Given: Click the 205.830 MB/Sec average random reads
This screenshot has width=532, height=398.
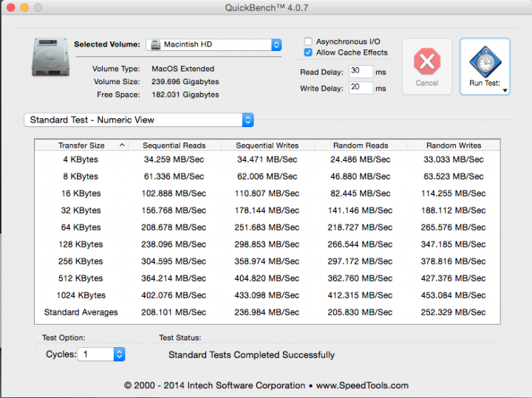Looking at the screenshot, I should 360,312.
